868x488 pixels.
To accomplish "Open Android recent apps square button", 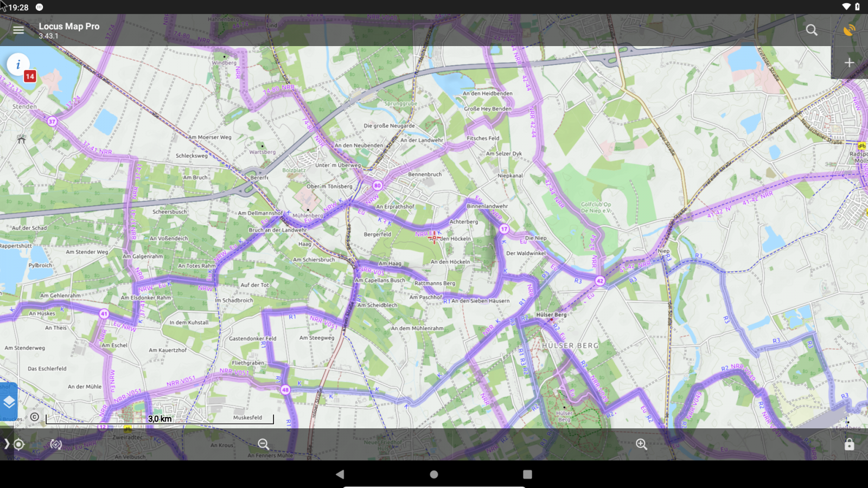I will click(527, 474).
